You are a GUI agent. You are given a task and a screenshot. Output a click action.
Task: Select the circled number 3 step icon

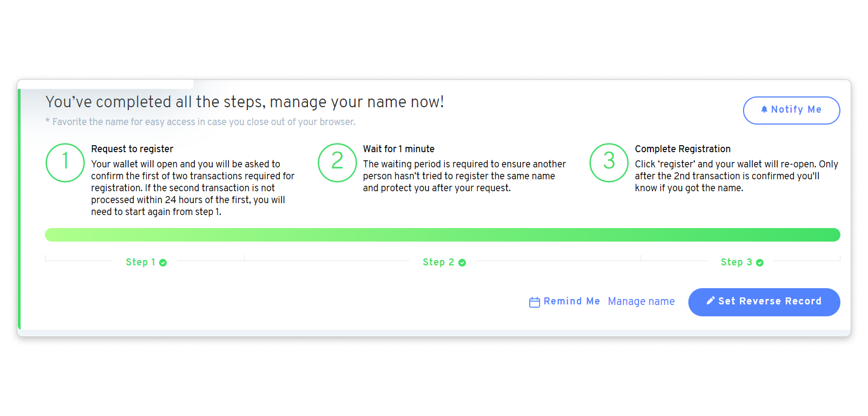609,162
